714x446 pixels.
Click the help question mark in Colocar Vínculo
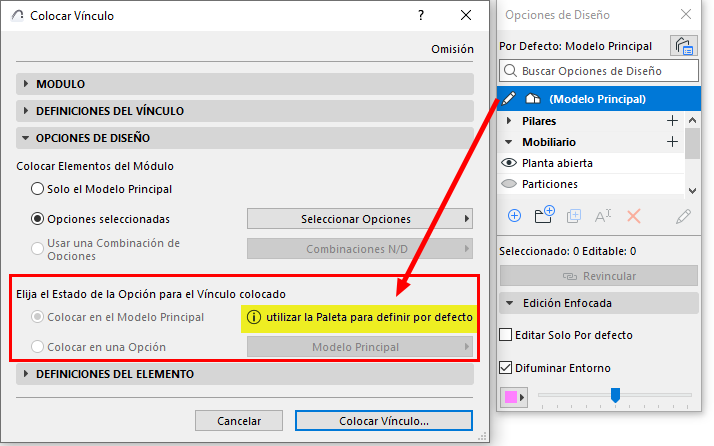click(x=421, y=15)
